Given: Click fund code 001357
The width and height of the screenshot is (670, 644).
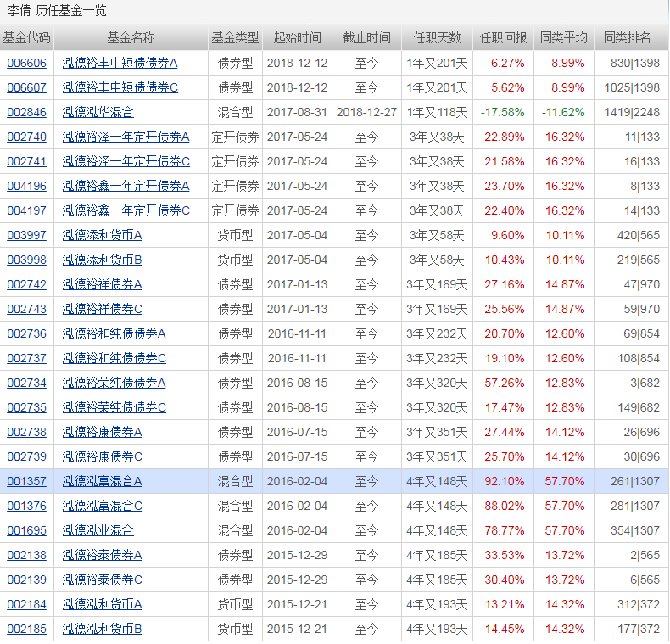Looking at the screenshot, I should click(x=26, y=481).
